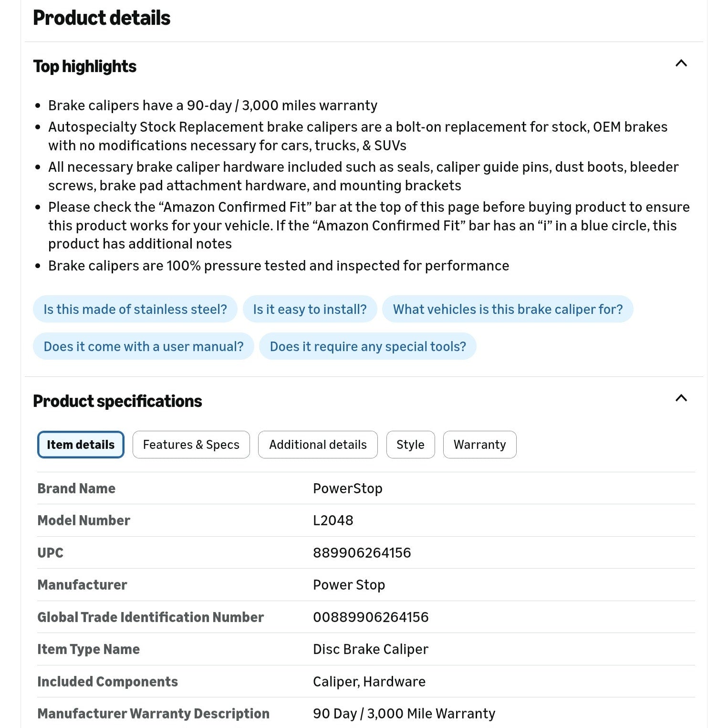Switch to the Features & Specs tab
The width and height of the screenshot is (728, 728).
pyautogui.click(x=191, y=445)
